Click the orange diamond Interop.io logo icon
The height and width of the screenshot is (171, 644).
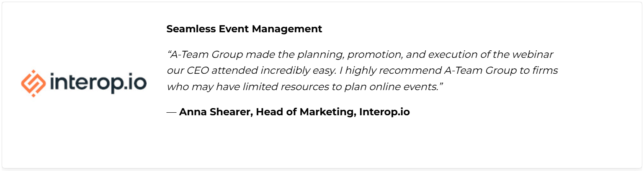[x=33, y=83]
